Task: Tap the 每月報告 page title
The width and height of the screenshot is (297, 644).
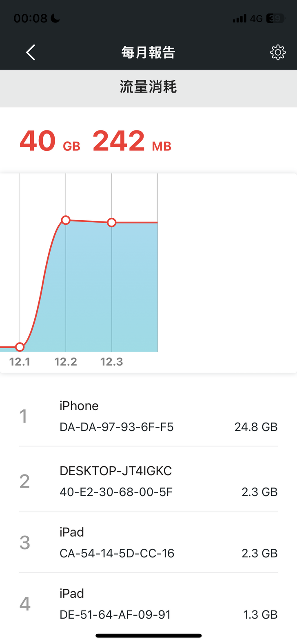Action: [148, 52]
